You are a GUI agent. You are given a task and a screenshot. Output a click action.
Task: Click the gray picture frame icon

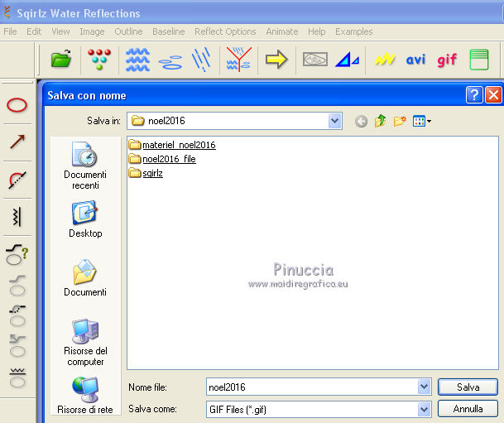click(x=315, y=59)
